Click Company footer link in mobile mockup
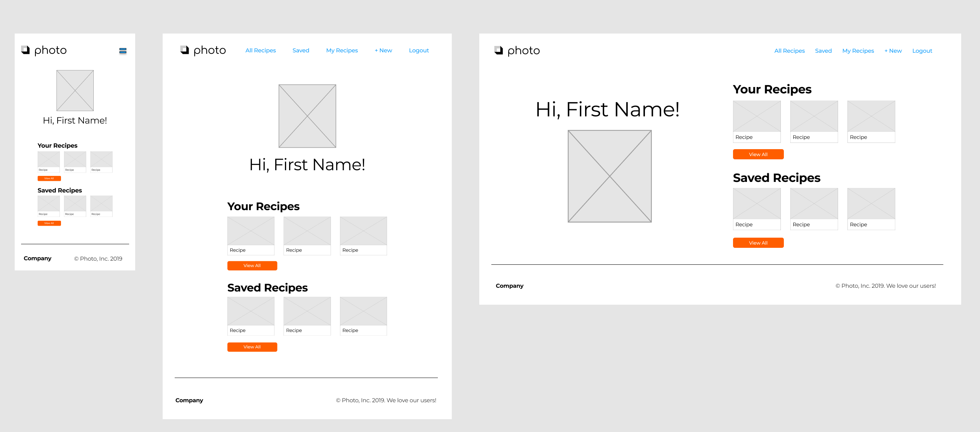The width and height of the screenshot is (980, 432). click(x=37, y=258)
